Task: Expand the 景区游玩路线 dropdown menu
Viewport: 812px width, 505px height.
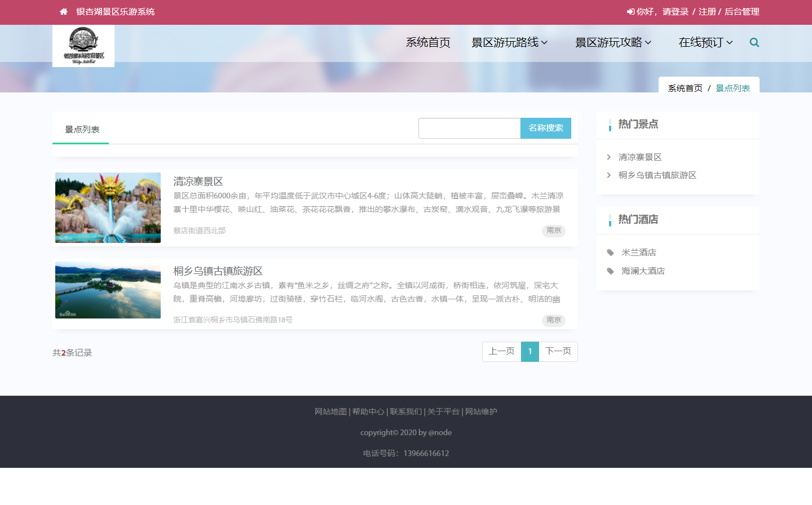Action: tap(509, 43)
